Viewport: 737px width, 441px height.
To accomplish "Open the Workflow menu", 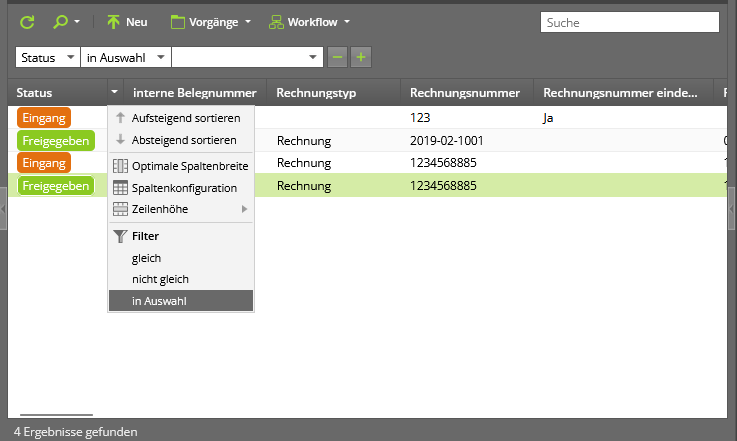I will (309, 22).
